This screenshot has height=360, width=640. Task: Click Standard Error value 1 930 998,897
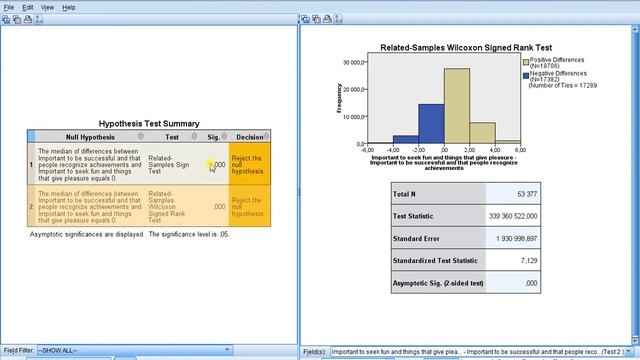(517, 238)
